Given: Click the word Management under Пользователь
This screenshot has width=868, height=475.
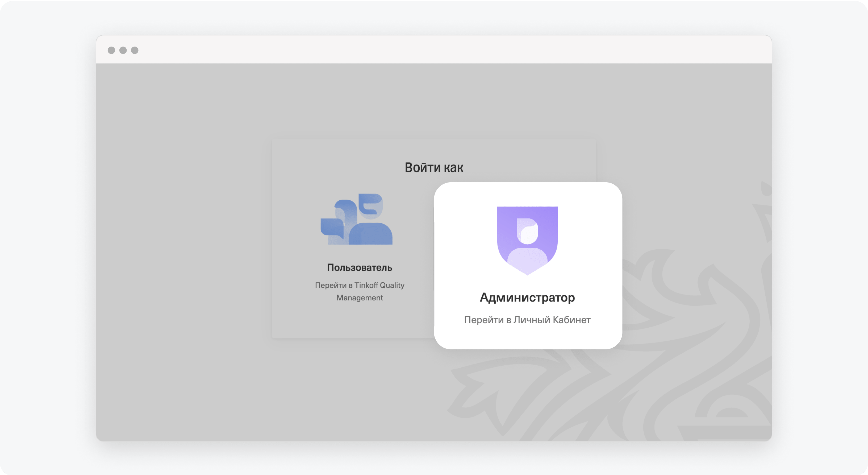Looking at the screenshot, I should click(x=360, y=298).
